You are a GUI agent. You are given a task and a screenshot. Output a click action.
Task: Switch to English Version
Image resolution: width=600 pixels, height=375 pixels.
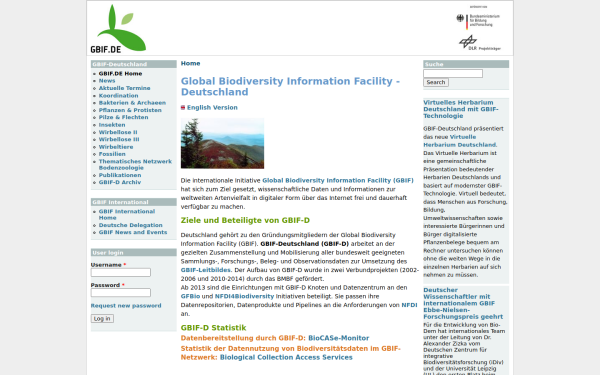212,108
